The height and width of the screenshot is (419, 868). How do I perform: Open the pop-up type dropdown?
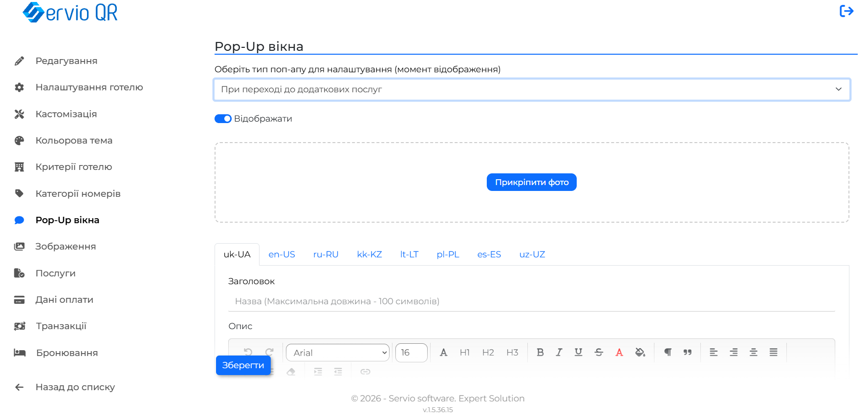pyautogui.click(x=532, y=89)
